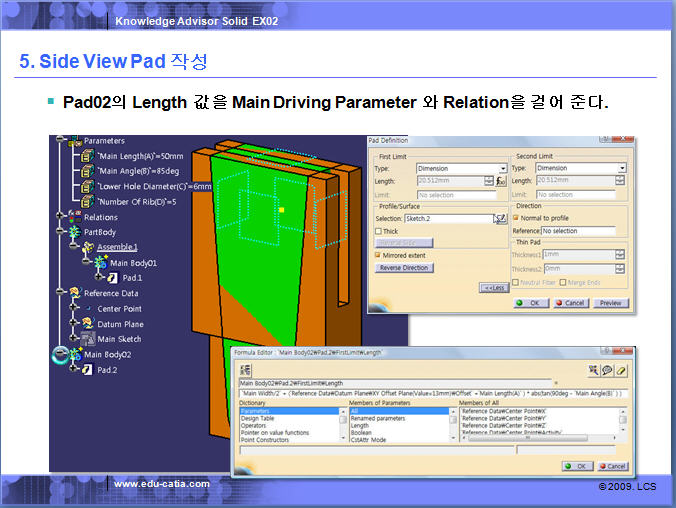Enable the Thick checkbox
The width and height of the screenshot is (676, 508).
[x=380, y=231]
